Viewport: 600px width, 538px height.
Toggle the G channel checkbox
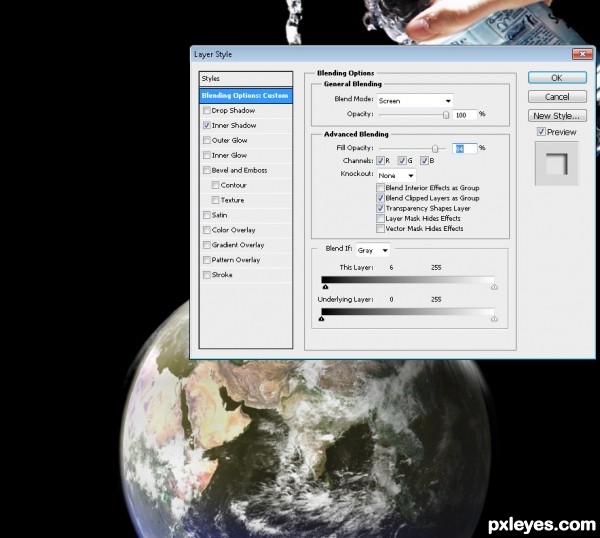(x=402, y=161)
